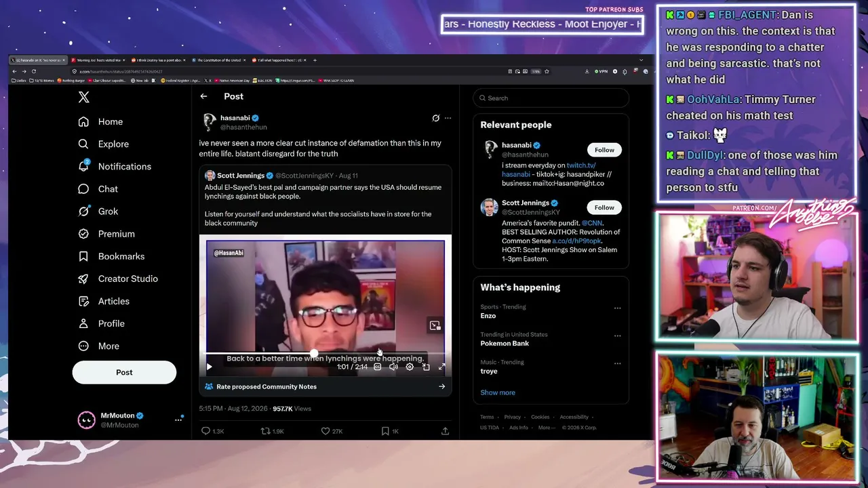Toggle the browser VPN
The width and height of the screenshot is (868, 488).
click(x=601, y=71)
